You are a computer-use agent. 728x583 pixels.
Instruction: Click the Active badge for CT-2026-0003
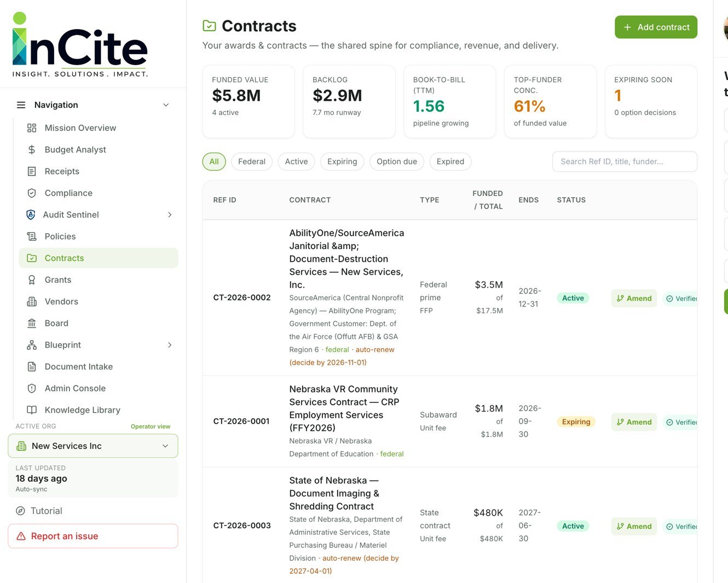573,526
